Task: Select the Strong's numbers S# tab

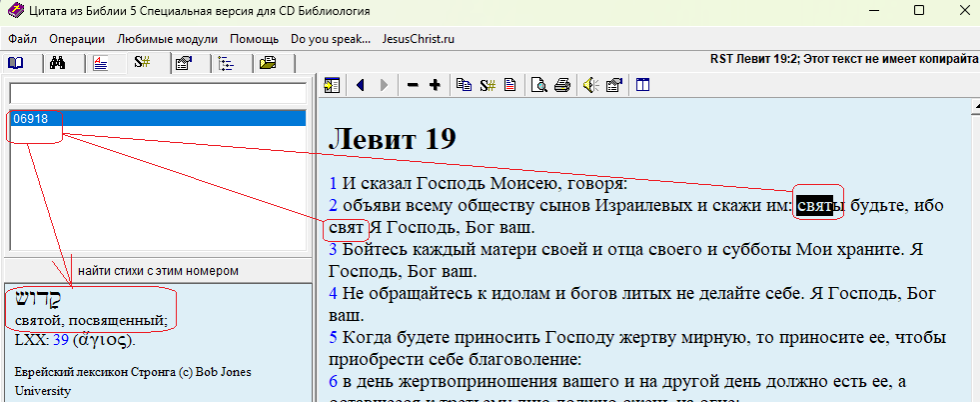Action: coord(142,63)
